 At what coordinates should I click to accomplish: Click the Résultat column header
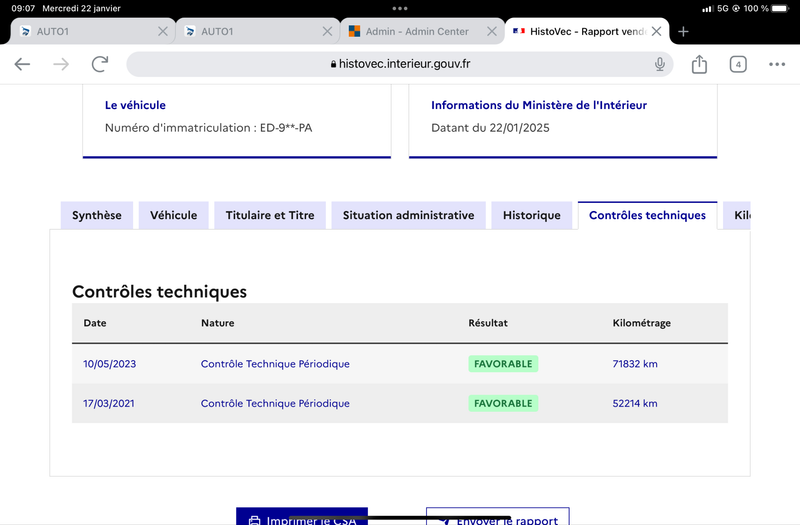(x=488, y=323)
